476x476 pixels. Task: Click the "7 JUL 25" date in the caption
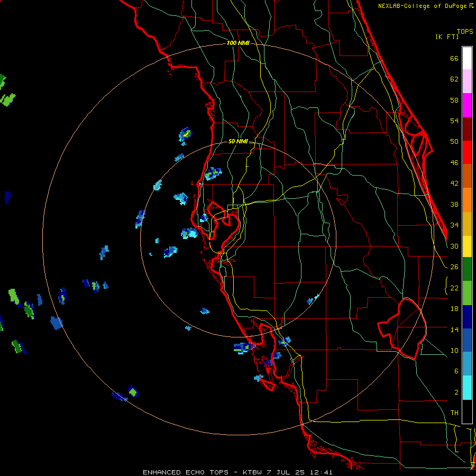point(287,472)
